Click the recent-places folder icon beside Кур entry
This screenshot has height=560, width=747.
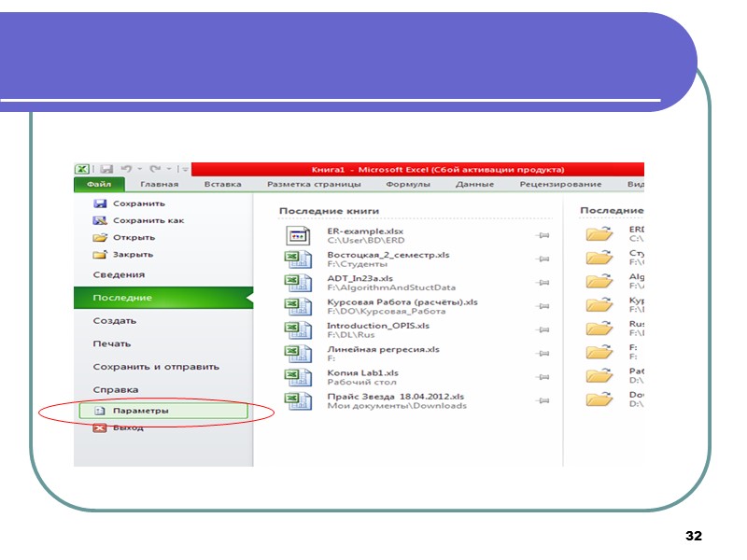pyautogui.click(x=599, y=305)
